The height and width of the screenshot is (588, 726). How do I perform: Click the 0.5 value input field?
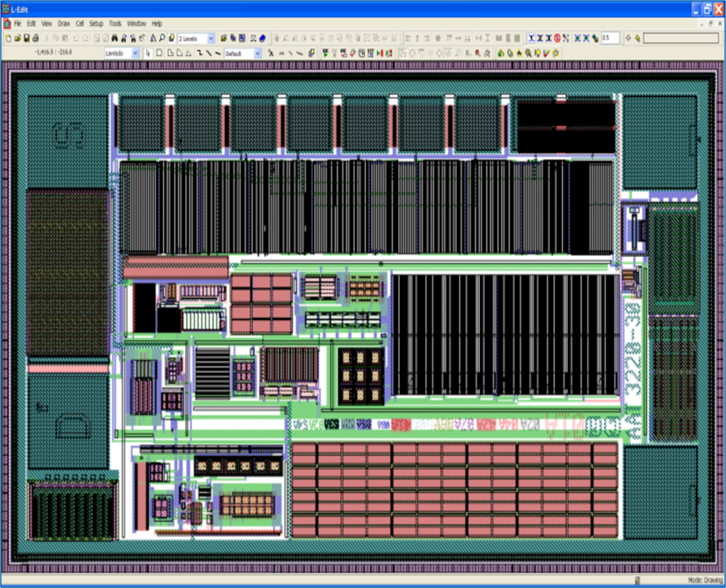point(609,38)
